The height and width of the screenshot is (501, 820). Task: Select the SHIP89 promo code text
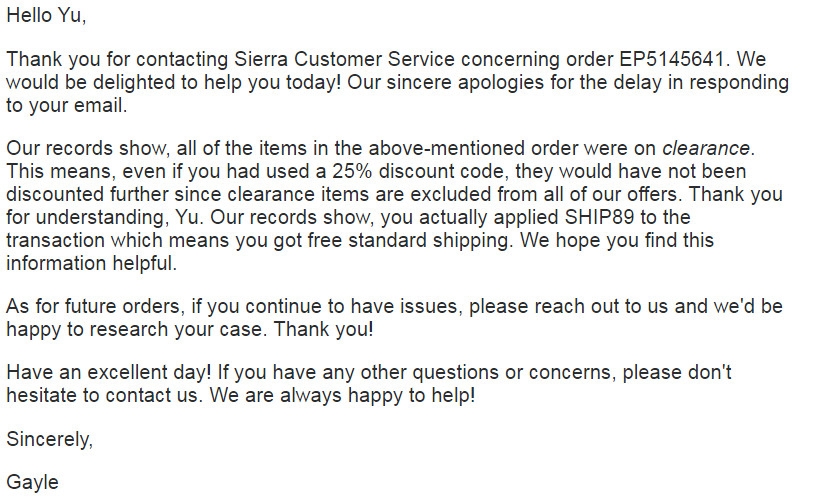click(599, 217)
